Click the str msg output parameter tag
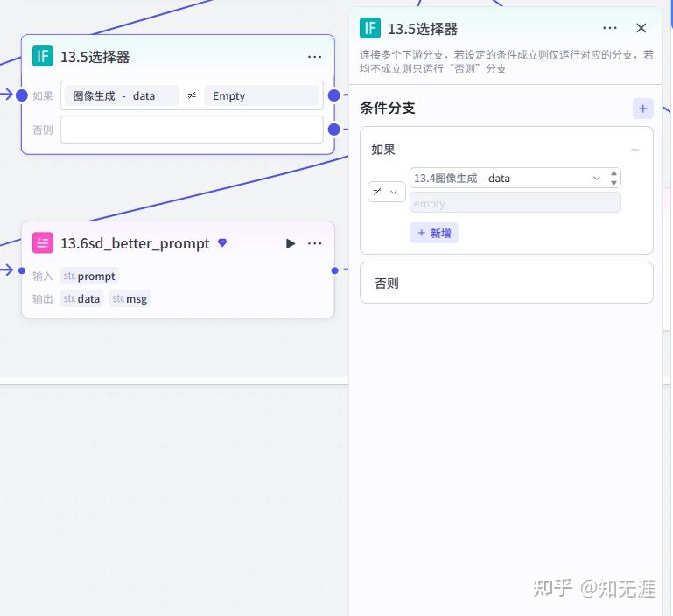This screenshot has height=616, width=673. coord(130,298)
